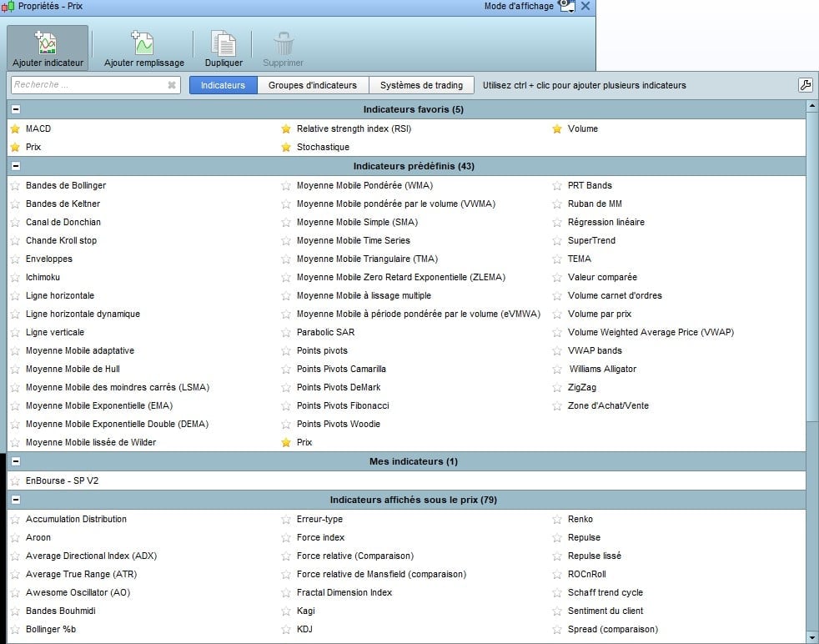This screenshot has height=644, width=819.
Task: Select Awesome Oscillator (AO)
Action: [x=78, y=592]
